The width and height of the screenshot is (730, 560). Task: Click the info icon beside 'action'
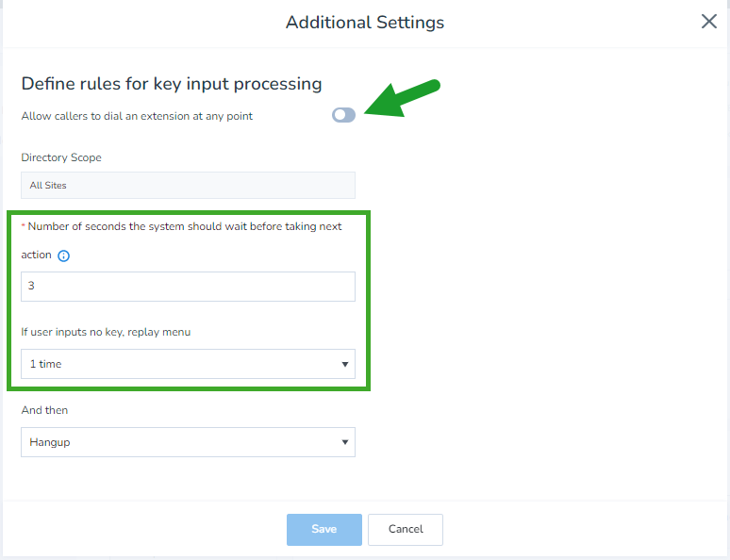pyautogui.click(x=63, y=255)
